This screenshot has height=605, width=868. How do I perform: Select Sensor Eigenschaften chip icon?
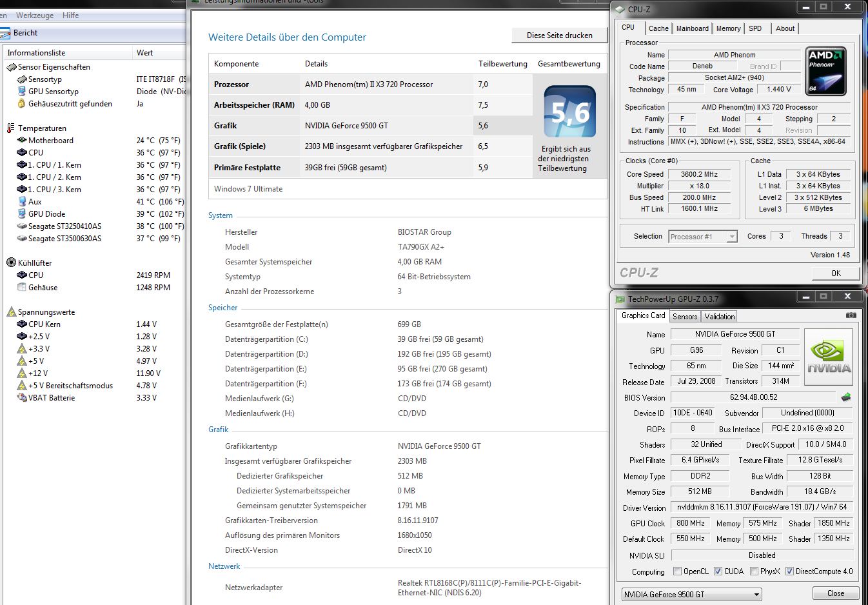(11, 67)
